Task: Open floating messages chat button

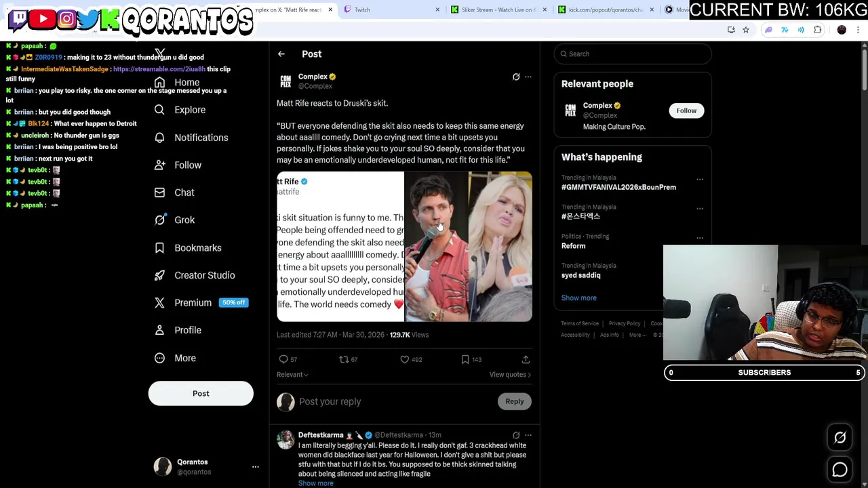Action: pos(840,470)
